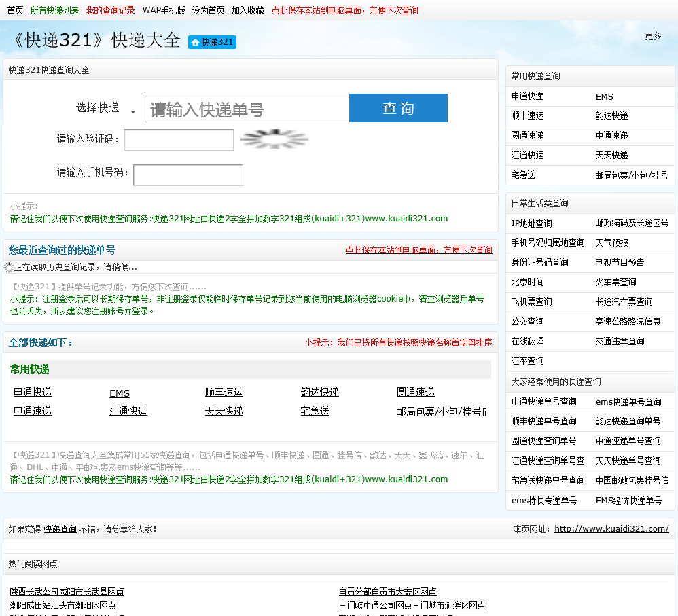Open 陕西长武公司咸阳市长武县网点 link
This screenshot has height=616, width=678.
tap(67, 592)
